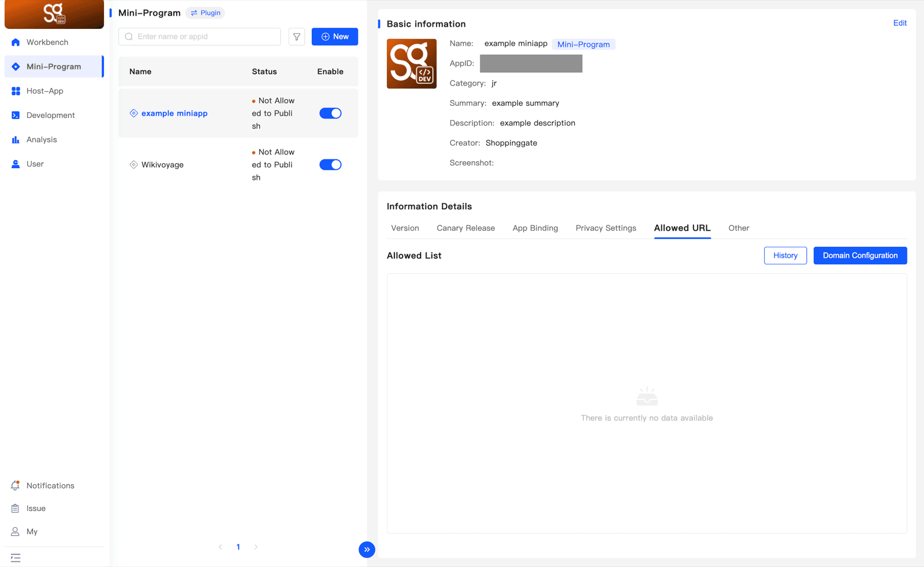924x567 pixels.
Task: Click the Wikivoyage row diamond icon
Action: click(x=134, y=165)
